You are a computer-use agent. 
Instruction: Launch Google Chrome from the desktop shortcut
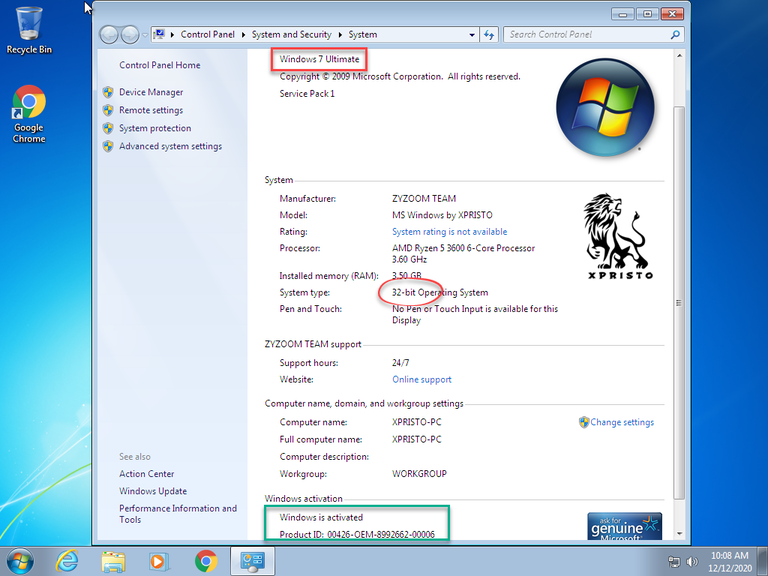[x=29, y=114]
